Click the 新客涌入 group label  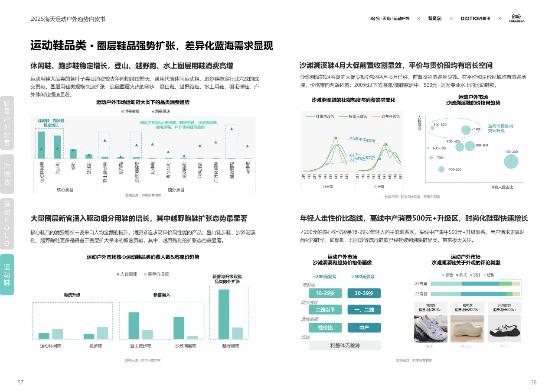click(161, 295)
